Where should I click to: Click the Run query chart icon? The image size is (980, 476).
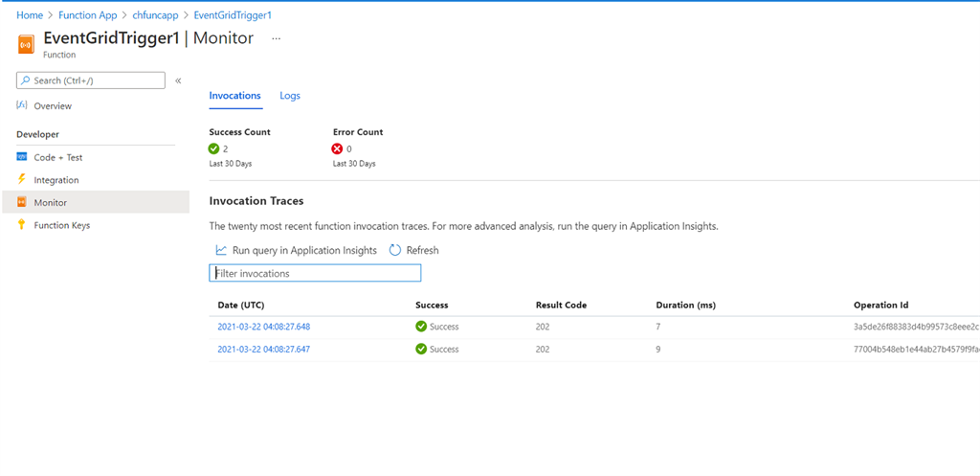(x=221, y=250)
